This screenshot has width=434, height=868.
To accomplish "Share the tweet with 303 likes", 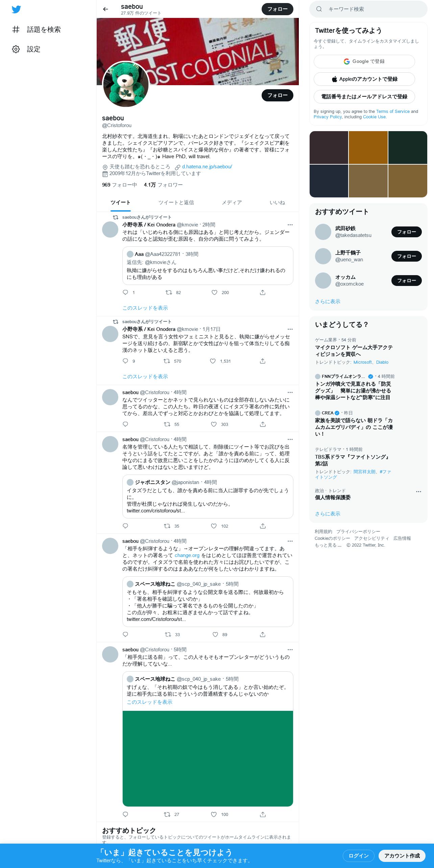I will point(263,424).
